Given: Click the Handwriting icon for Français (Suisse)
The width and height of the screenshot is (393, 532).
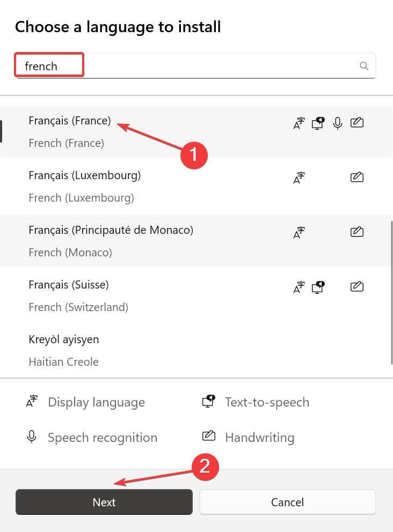Looking at the screenshot, I should [357, 286].
